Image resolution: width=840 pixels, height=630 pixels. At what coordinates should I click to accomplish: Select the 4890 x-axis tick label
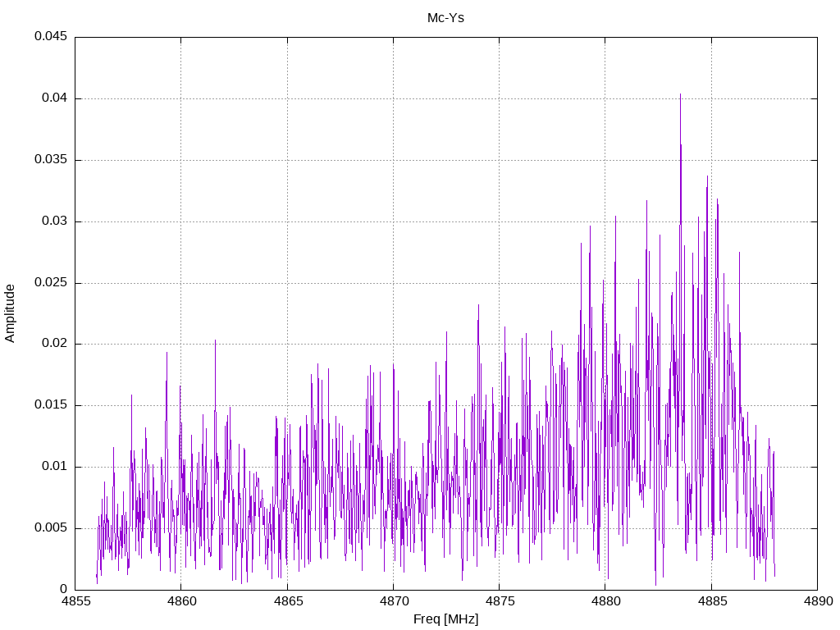tap(817, 602)
